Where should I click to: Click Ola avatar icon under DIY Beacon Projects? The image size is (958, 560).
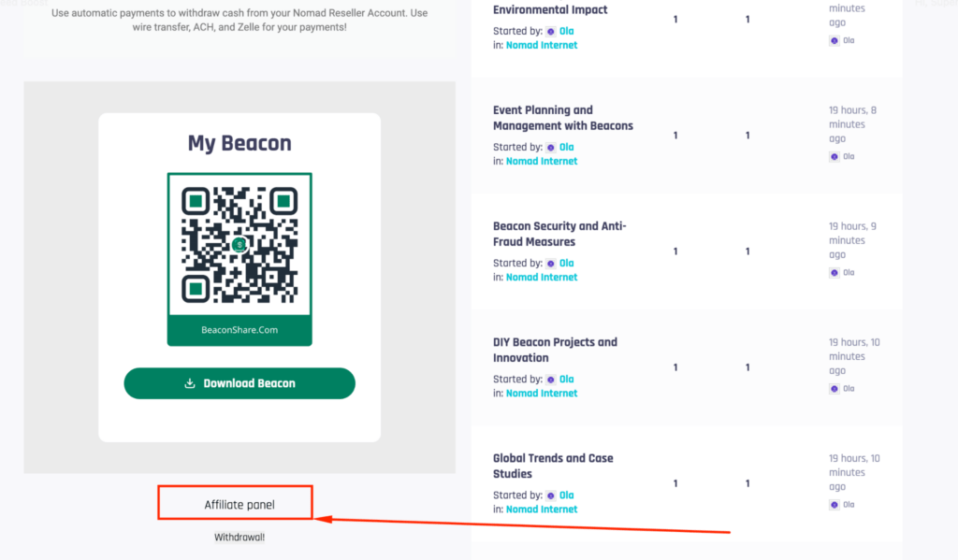551,380
